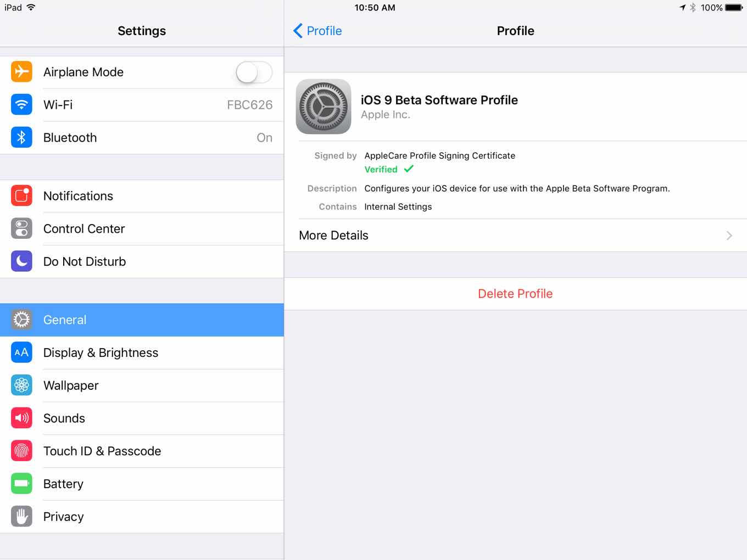
Task: Tap the back chevron arrow icon
Action: click(x=298, y=31)
